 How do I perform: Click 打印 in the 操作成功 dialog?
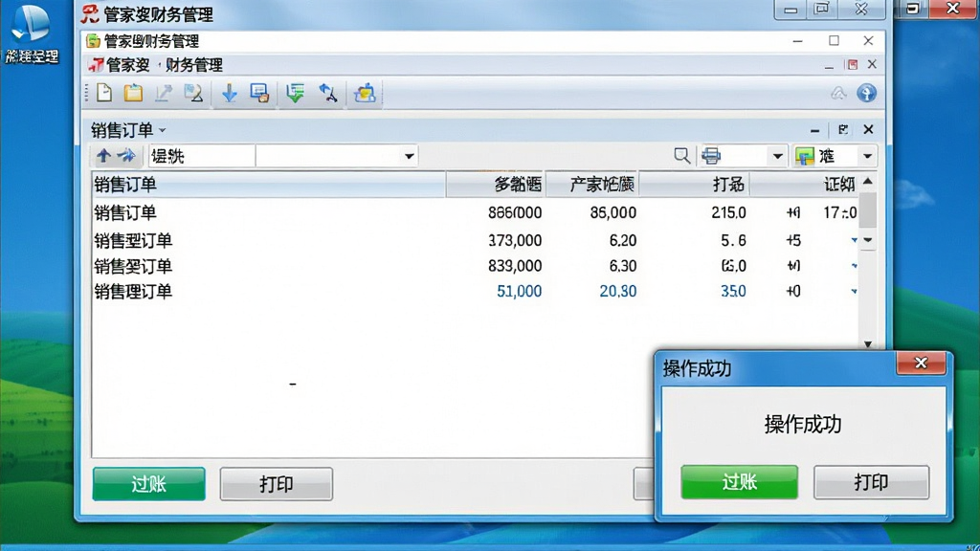871,482
